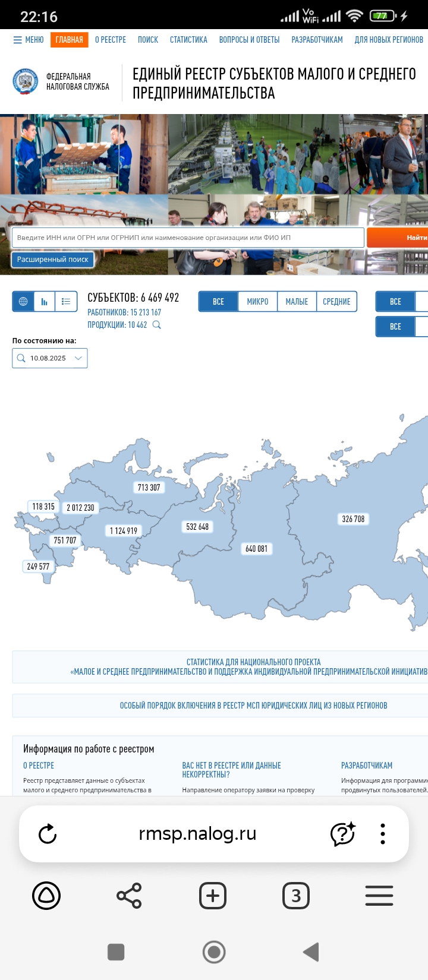
Task: Open ОСОБЫЙ ПОРЯДОК ВКЛЮЧЕНИЯ В РЕЕСТР link
Action: 253,706
